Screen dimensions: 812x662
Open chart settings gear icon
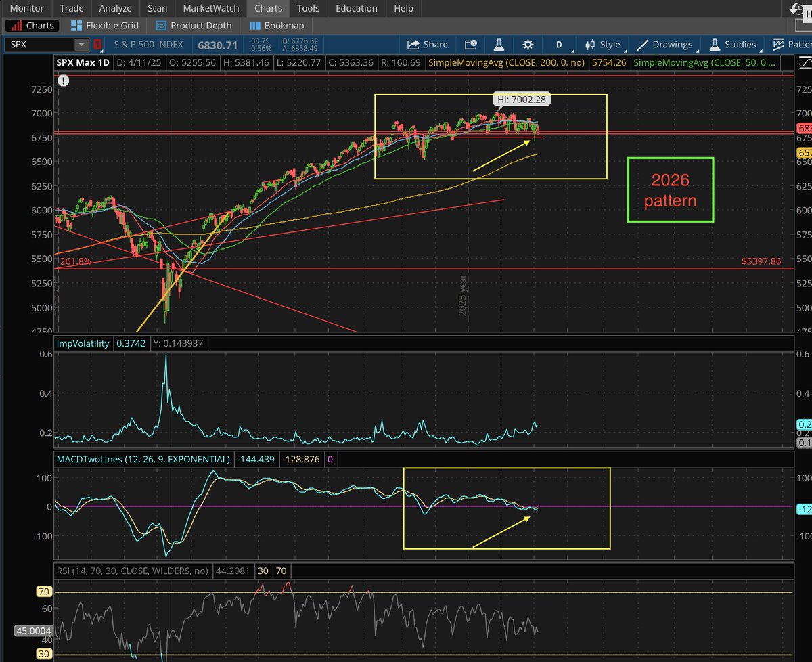click(528, 45)
